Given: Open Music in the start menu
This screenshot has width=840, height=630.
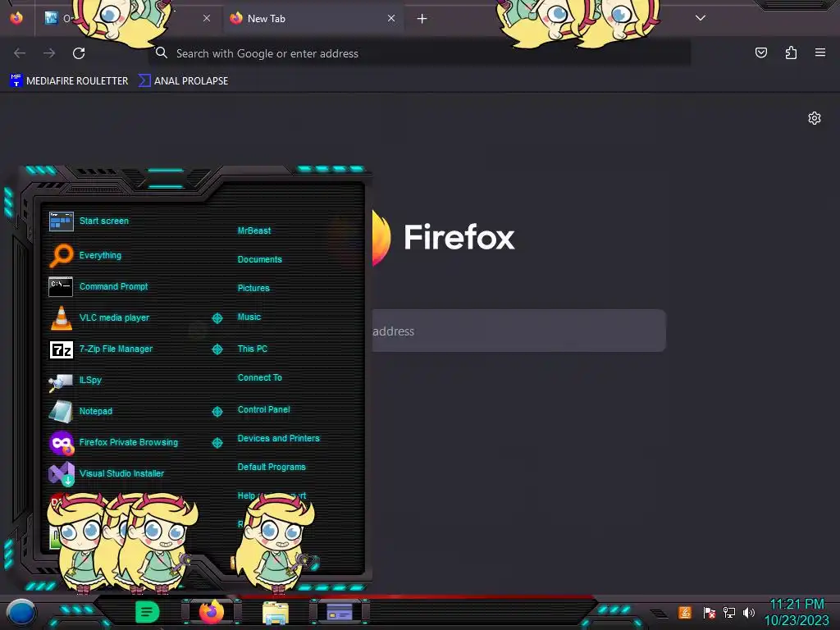Looking at the screenshot, I should click(249, 317).
